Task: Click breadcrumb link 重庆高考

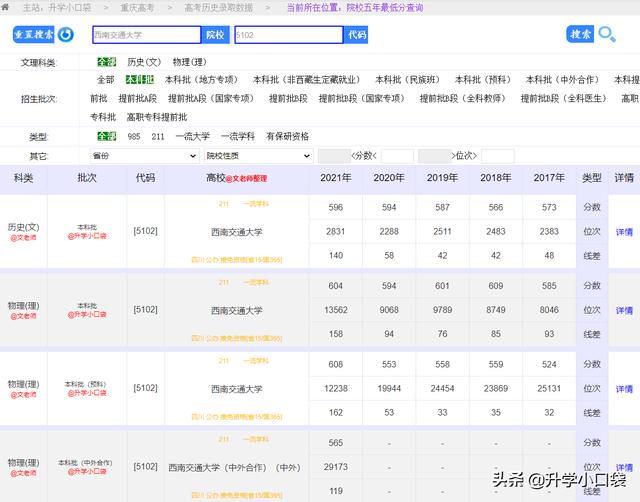Action: [x=137, y=7]
